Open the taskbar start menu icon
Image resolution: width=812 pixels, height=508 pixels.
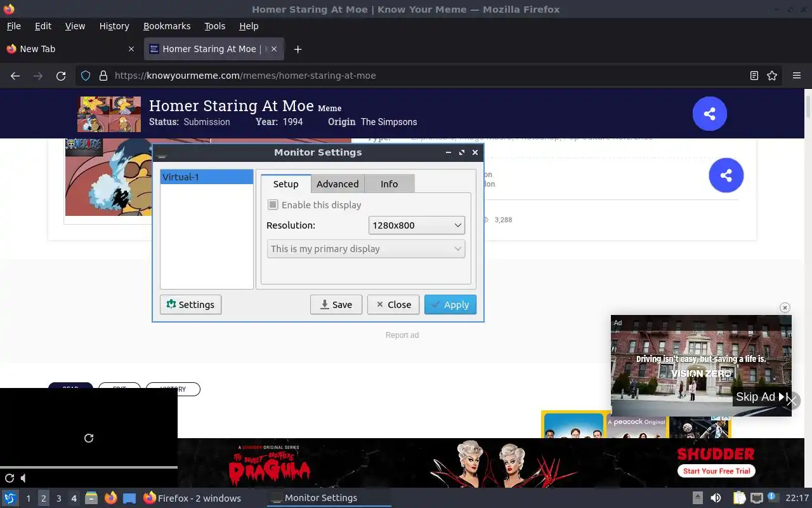[10, 498]
